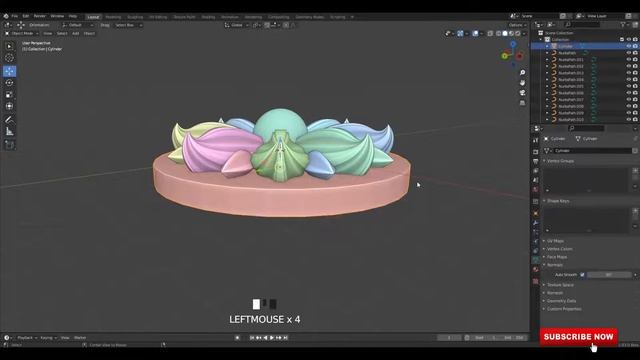Open Object Data mesh properties tab

tap(536, 260)
